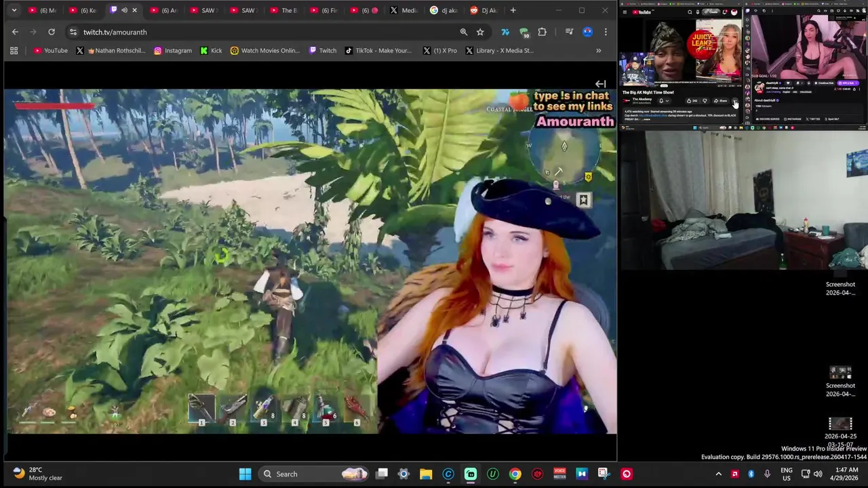
Task: Open the green U app on taskbar
Action: 493,474
